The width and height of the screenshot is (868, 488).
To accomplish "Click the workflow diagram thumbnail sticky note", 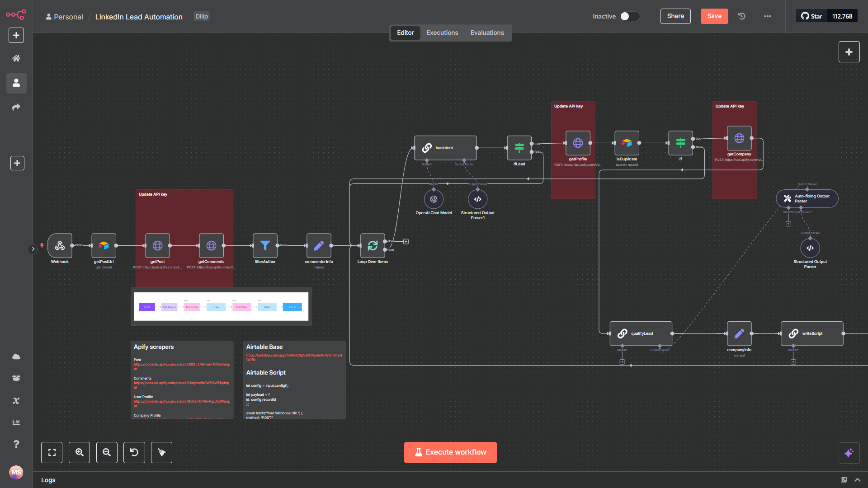I will tap(221, 306).
